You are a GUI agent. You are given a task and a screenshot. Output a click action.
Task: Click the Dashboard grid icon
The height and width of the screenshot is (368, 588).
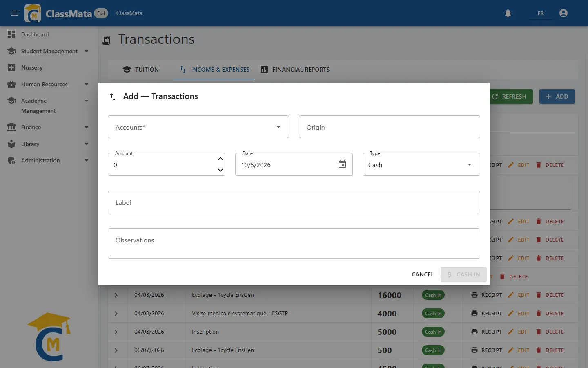[x=11, y=34]
